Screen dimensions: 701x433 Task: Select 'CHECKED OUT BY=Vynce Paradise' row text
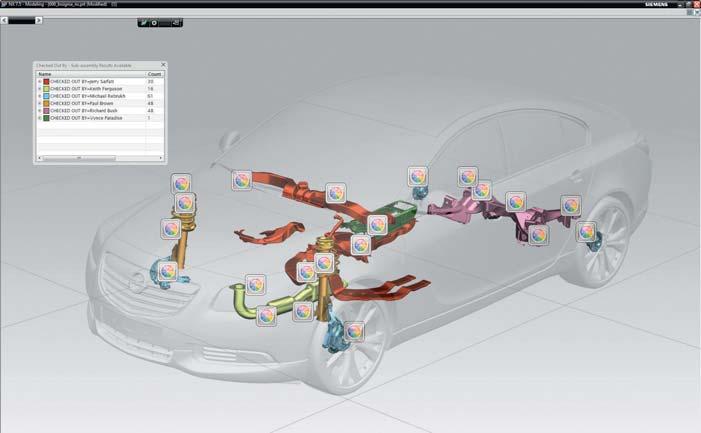[x=86, y=118]
